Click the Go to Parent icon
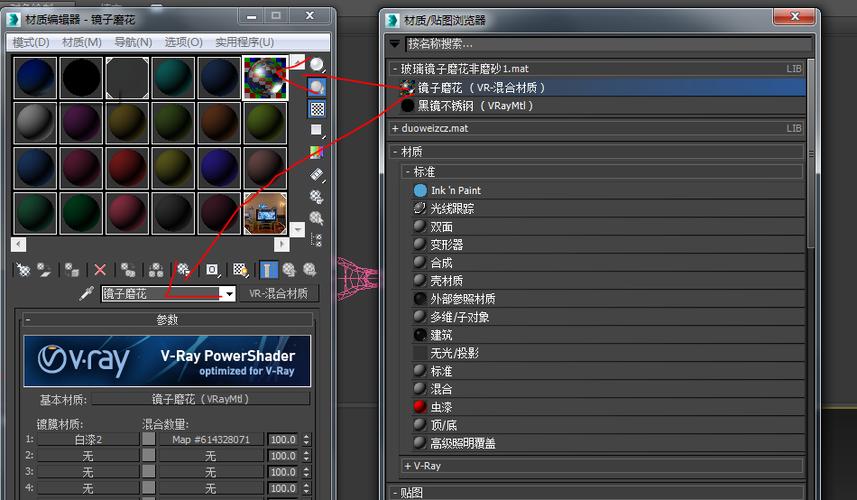Image resolution: width=857 pixels, height=500 pixels. pos(289,269)
